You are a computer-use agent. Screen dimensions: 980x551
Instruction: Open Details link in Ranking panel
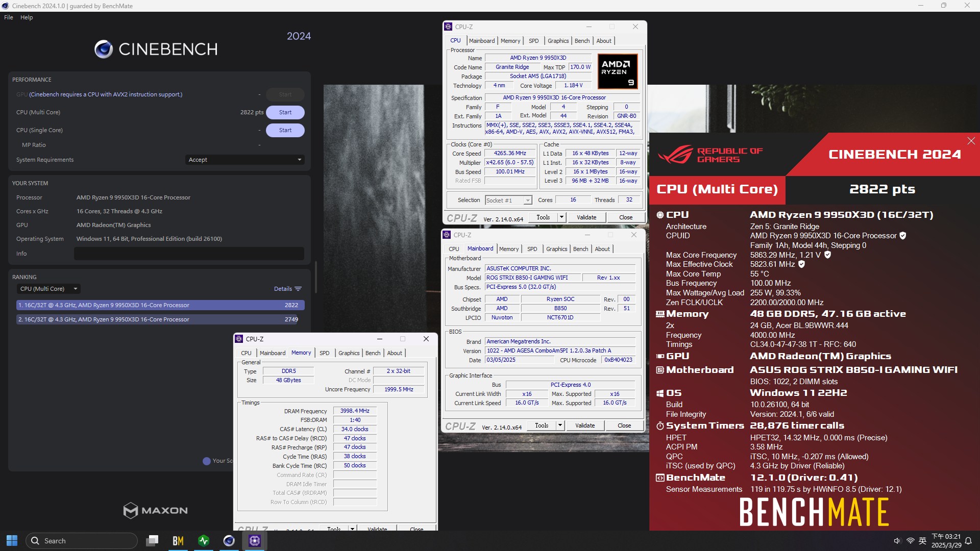[283, 289]
